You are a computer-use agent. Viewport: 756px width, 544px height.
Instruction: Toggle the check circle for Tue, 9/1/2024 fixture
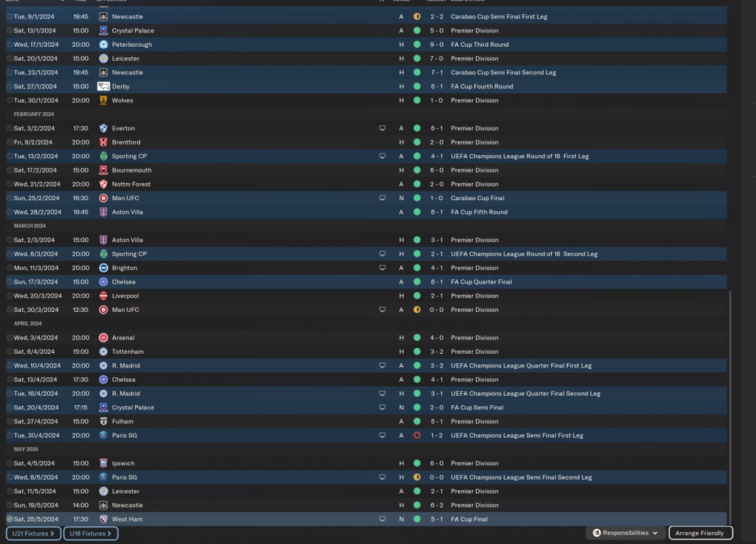click(x=9, y=17)
